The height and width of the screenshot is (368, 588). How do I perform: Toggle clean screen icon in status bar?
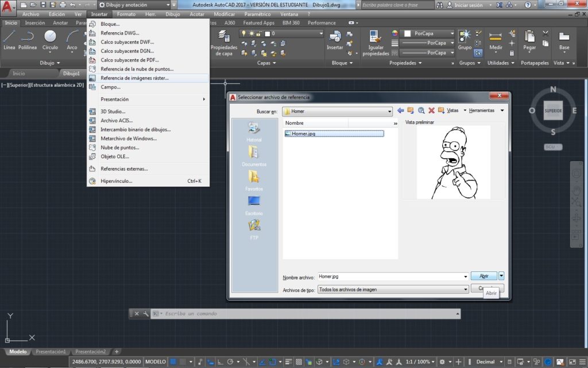pos(572,362)
